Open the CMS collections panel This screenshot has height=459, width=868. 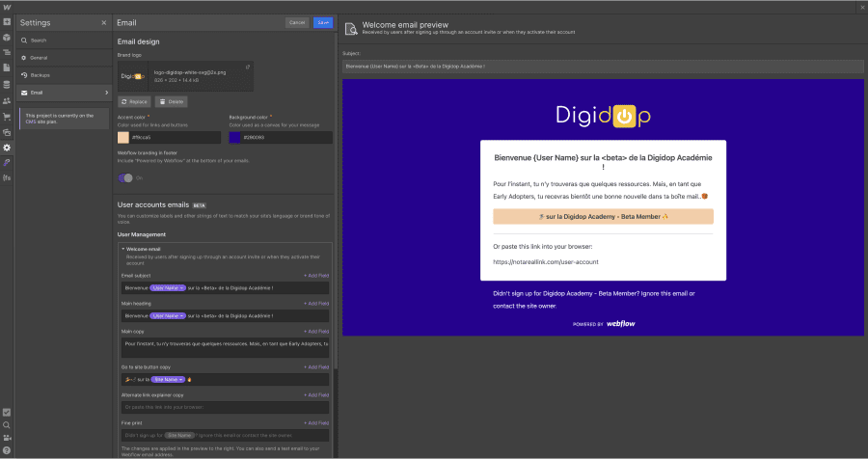(x=7, y=85)
